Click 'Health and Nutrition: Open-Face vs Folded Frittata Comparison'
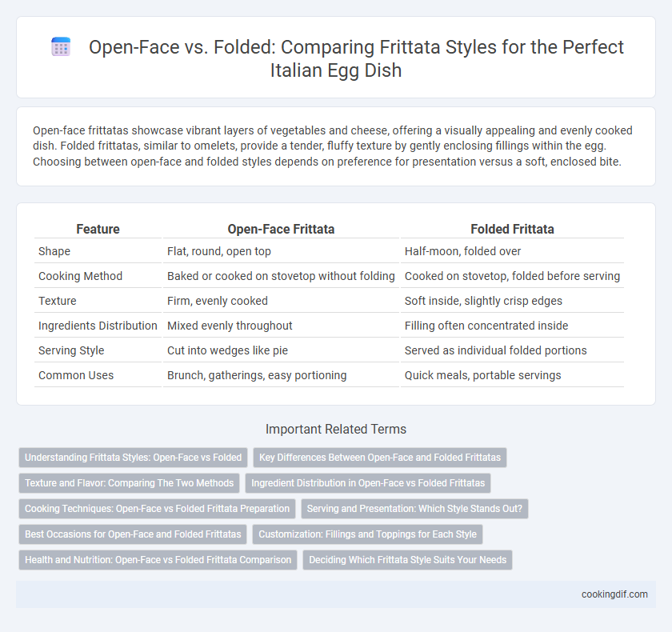672x632 pixels. (158, 559)
